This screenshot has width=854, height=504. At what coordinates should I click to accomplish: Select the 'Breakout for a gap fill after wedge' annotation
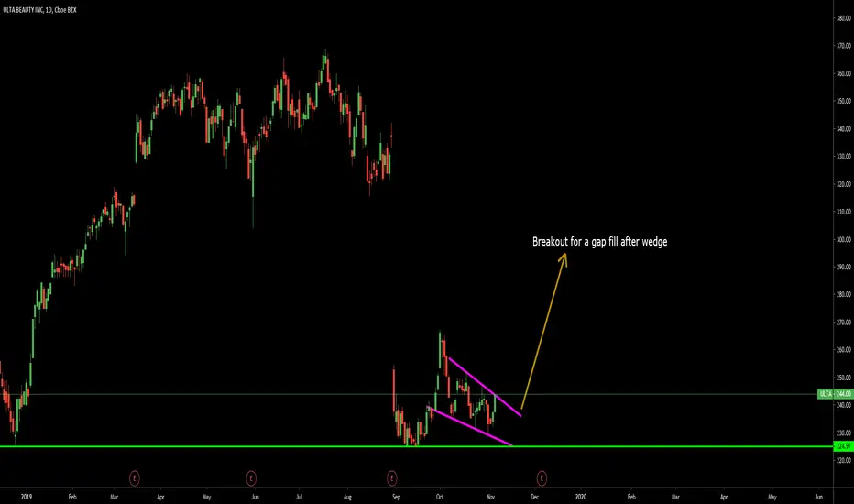(599, 241)
